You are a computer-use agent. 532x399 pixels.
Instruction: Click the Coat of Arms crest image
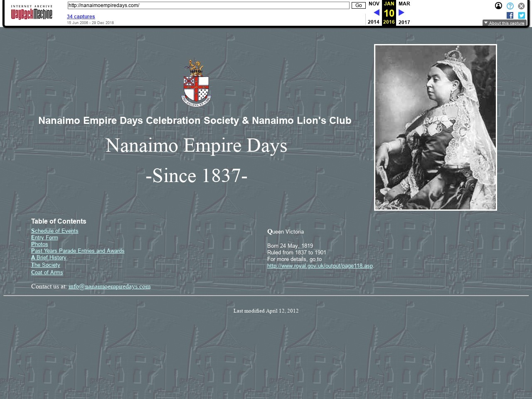196,84
